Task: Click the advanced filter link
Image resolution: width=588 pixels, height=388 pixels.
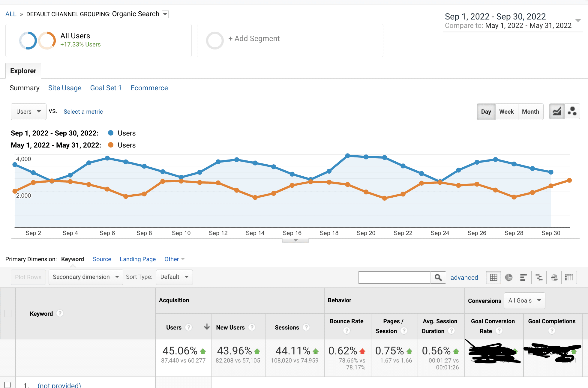Action: coord(464,277)
